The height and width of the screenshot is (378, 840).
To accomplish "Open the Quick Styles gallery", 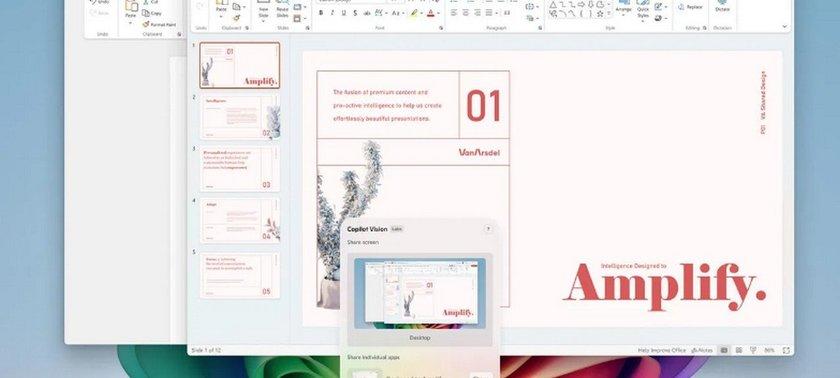I will pyautogui.click(x=643, y=10).
